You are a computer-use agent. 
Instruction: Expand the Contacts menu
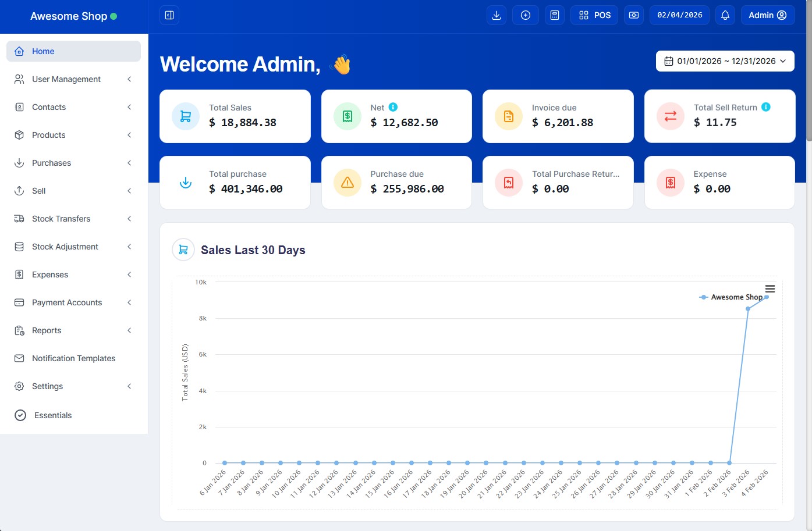tap(73, 107)
